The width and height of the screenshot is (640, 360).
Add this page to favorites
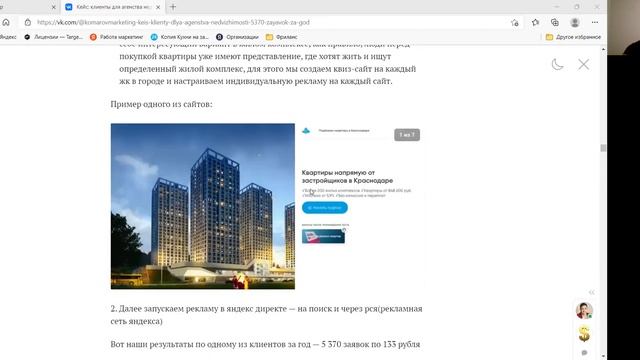click(x=514, y=22)
